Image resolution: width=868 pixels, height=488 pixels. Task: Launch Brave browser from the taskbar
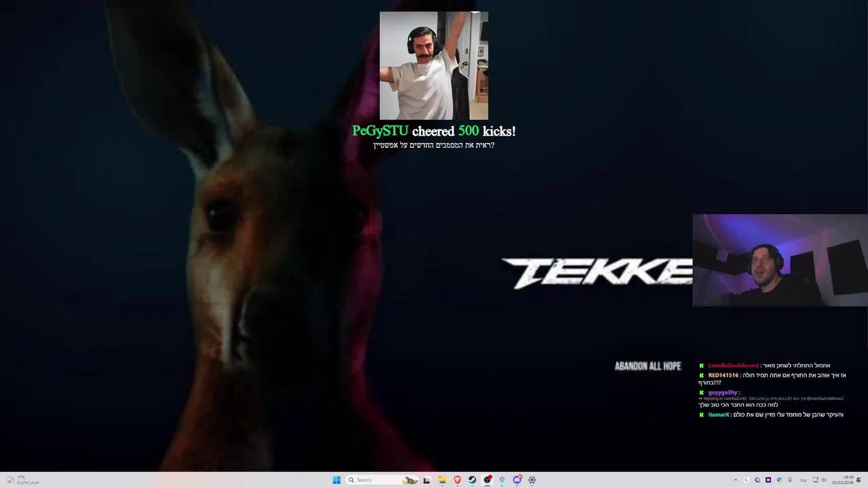point(457,480)
